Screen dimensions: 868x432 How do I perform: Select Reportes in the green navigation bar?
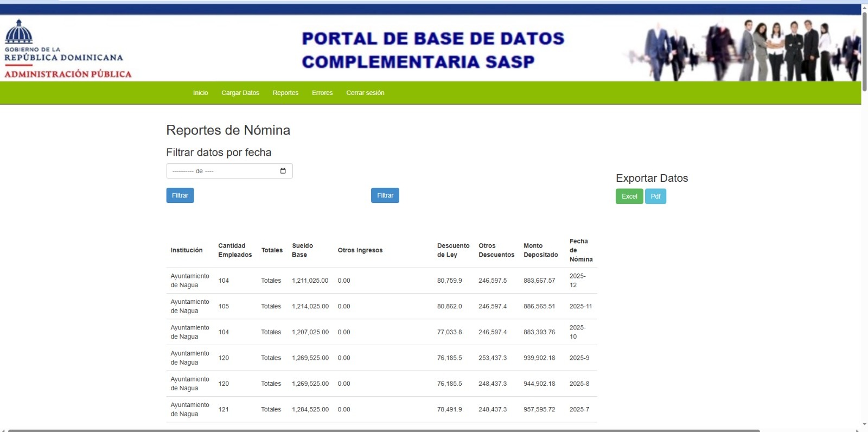point(285,93)
